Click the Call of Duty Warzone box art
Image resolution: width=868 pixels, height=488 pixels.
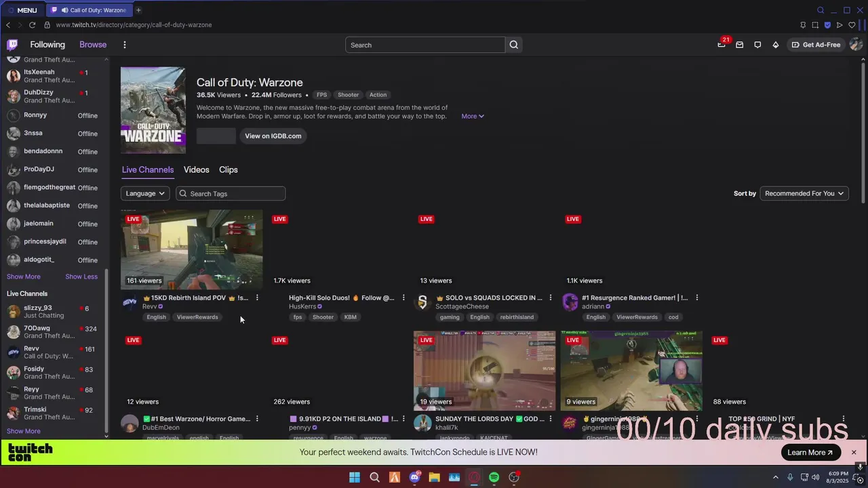point(153,110)
